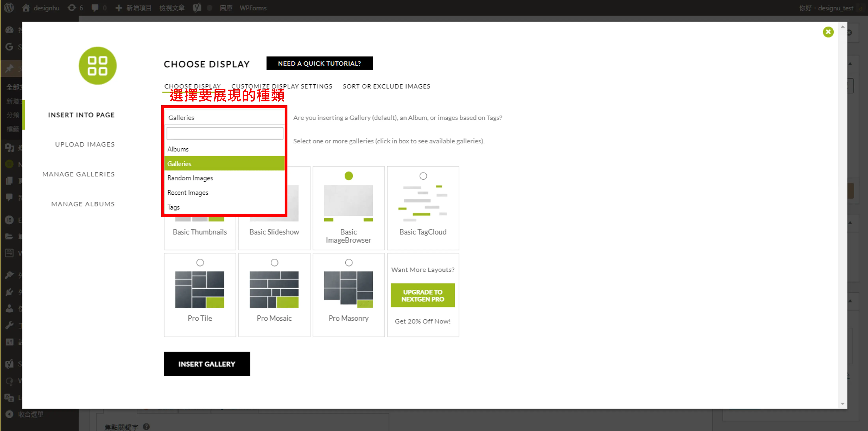Viewport: 868px width, 431px height.
Task: Select the Pro Masonry radio button
Action: (x=348, y=263)
